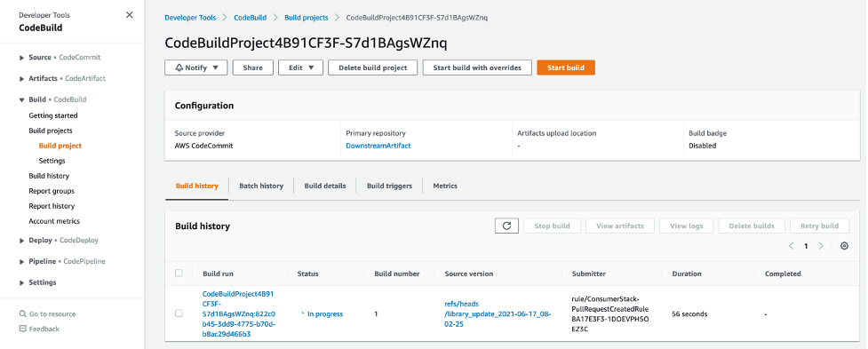This screenshot has width=868, height=349.
Task: Switch to Batch history tab
Action: [261, 186]
